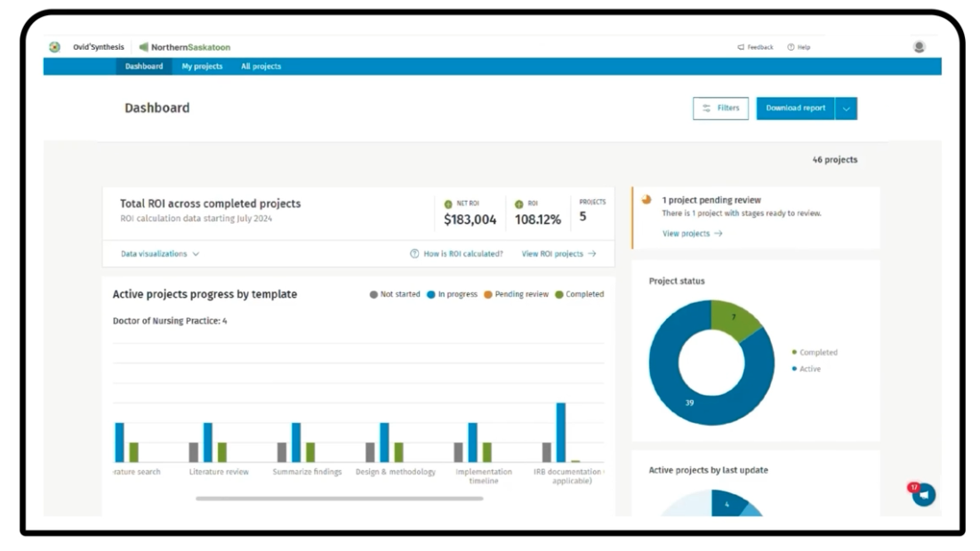Open the Filters panel

[x=720, y=108]
